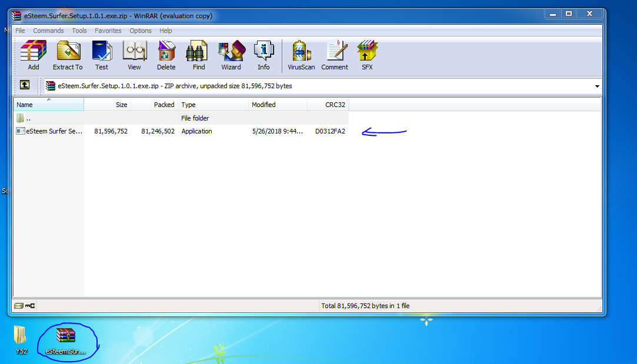This screenshot has width=637, height=364.
Task: Click the Delete toolbar icon
Action: (166, 56)
